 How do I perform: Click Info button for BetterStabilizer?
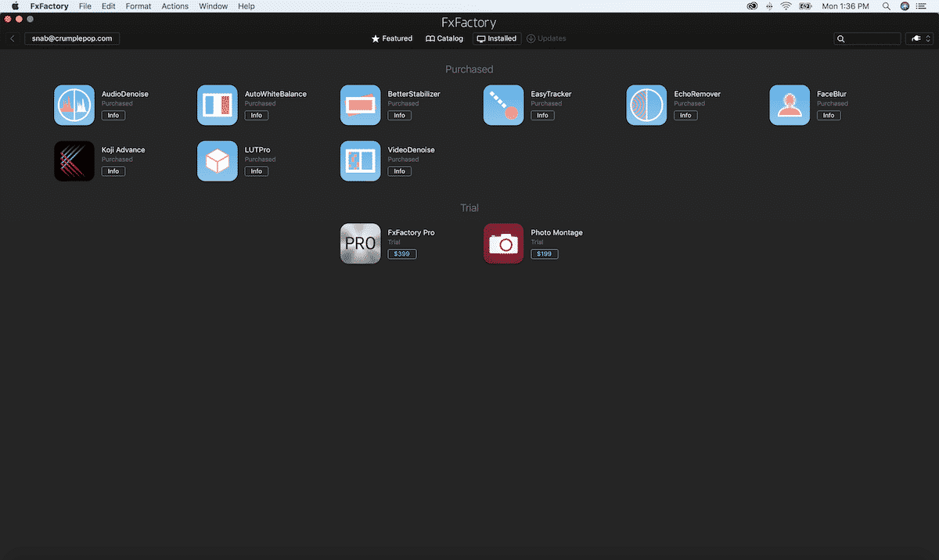pyautogui.click(x=400, y=115)
